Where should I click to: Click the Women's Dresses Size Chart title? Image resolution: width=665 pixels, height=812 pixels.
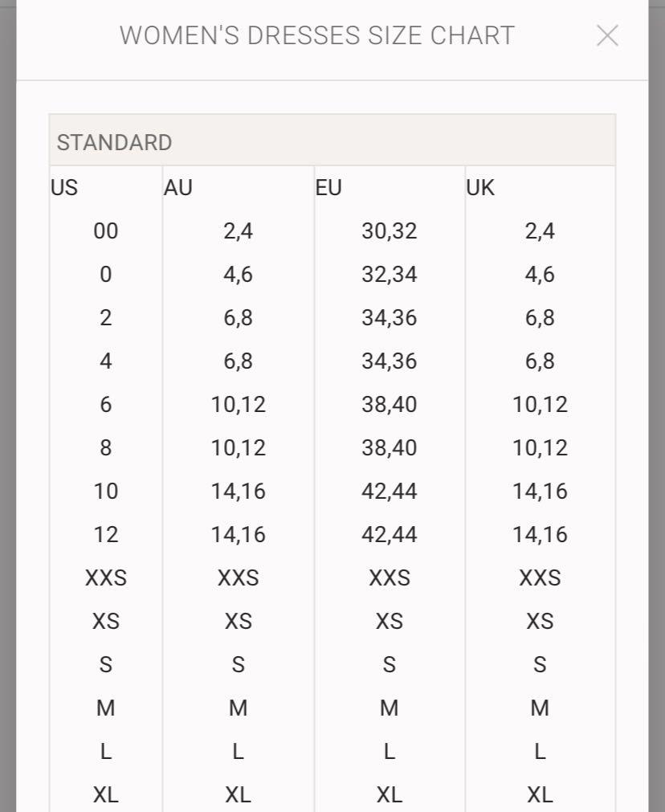click(x=317, y=35)
